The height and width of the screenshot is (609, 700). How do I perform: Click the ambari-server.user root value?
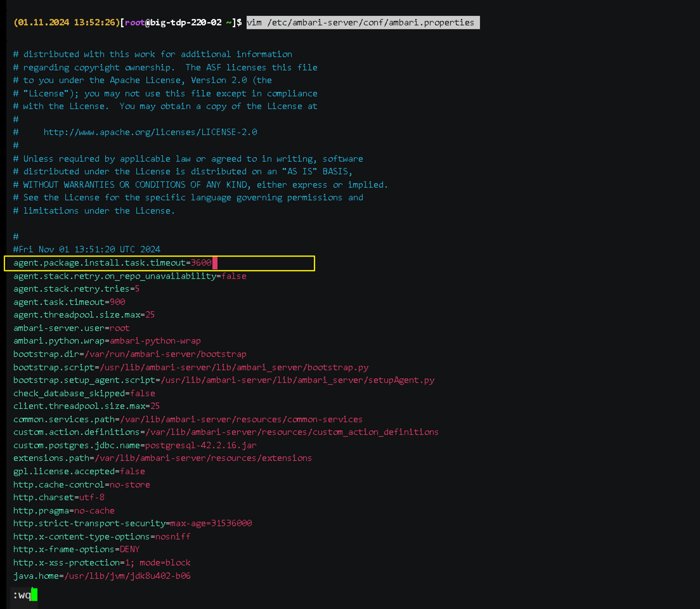click(x=120, y=328)
